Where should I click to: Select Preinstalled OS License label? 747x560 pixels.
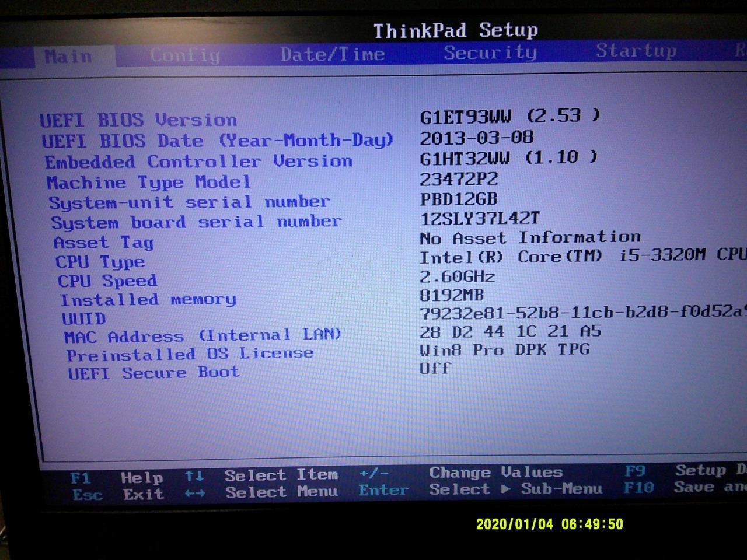[x=190, y=355]
